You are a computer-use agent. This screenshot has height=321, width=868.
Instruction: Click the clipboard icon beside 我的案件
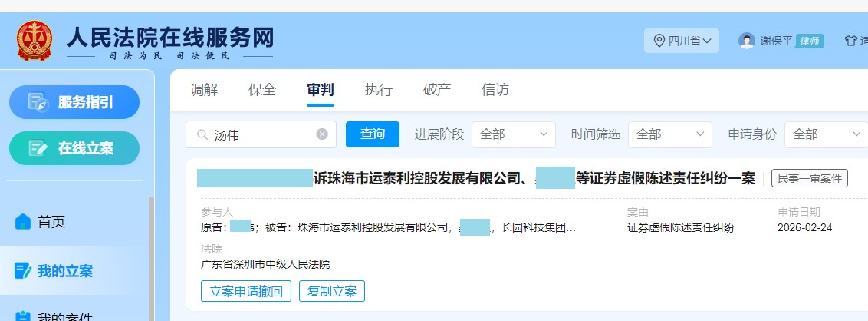[23, 316]
